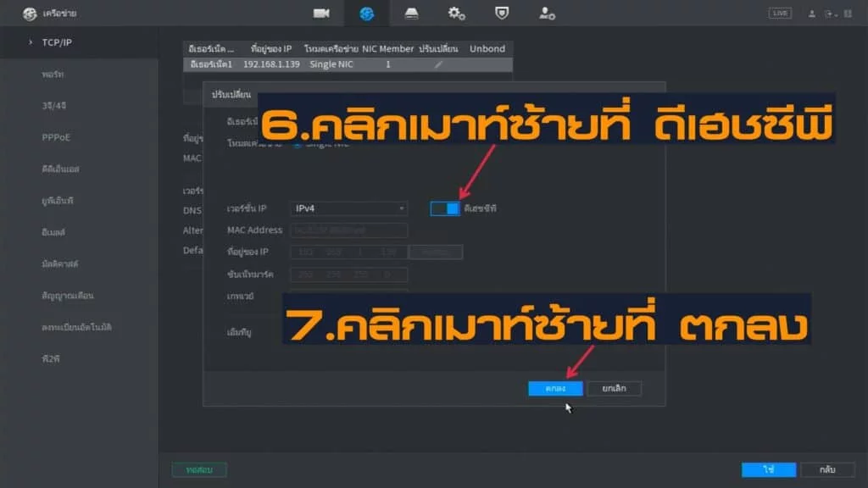Open the account user icon in top bar
This screenshot has height=488, width=868.
(x=547, y=14)
